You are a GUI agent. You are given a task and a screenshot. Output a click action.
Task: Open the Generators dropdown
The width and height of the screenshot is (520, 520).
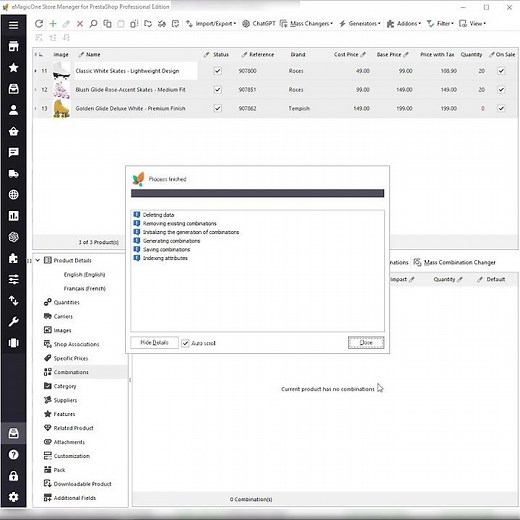click(x=360, y=24)
